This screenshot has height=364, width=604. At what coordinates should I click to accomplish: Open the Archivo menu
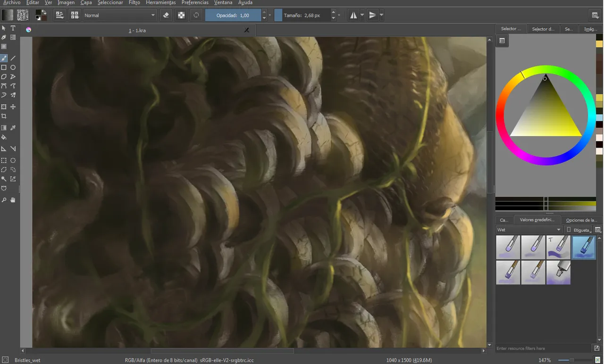(x=12, y=2)
